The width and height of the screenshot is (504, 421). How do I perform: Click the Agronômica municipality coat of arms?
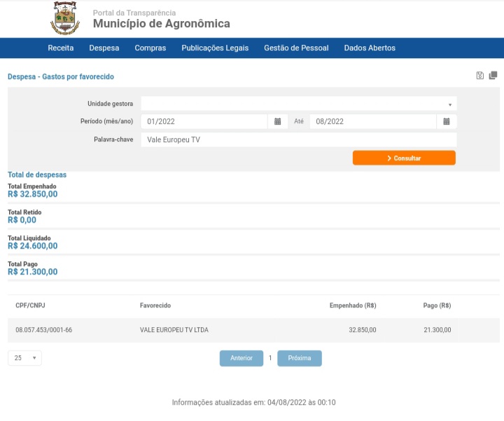[65, 18]
